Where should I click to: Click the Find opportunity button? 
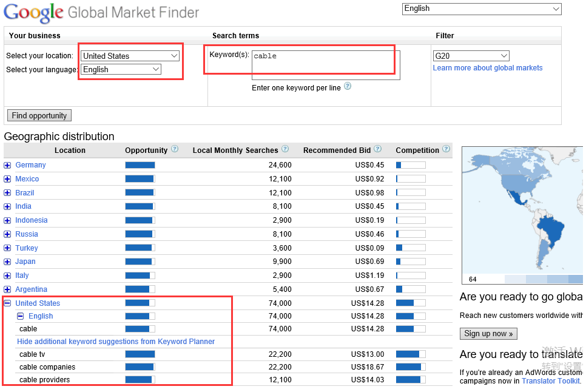click(x=39, y=115)
